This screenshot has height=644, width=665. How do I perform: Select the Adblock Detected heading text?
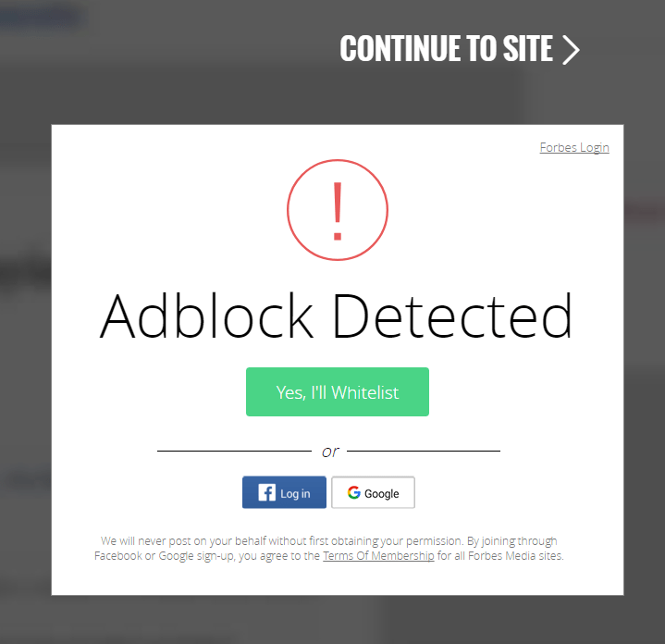[336, 316]
